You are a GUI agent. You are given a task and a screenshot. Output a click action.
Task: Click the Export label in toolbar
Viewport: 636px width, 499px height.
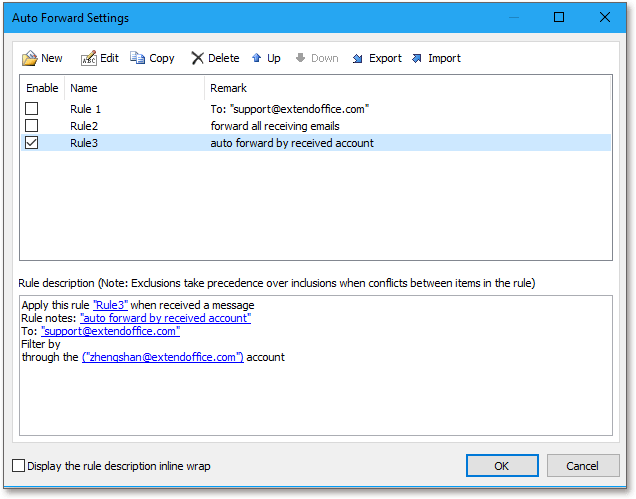pyautogui.click(x=385, y=58)
